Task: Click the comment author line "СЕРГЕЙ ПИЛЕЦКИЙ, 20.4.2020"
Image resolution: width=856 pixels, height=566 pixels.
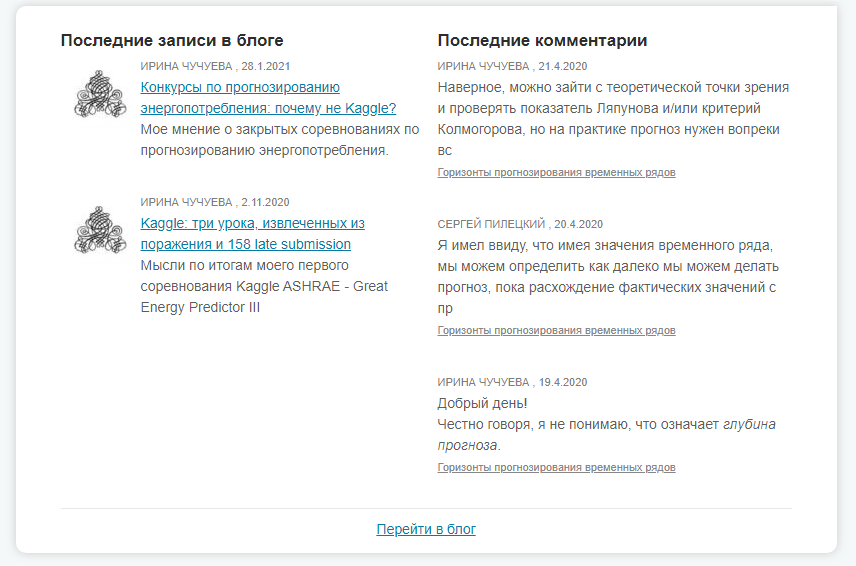Action: coord(520,224)
